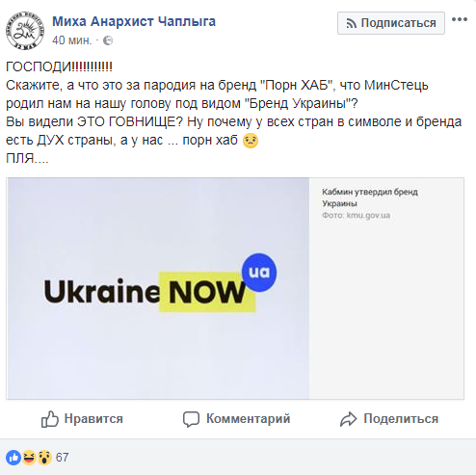Click the Подписаться follow button
The height and width of the screenshot is (475, 476).
pyautogui.click(x=391, y=23)
